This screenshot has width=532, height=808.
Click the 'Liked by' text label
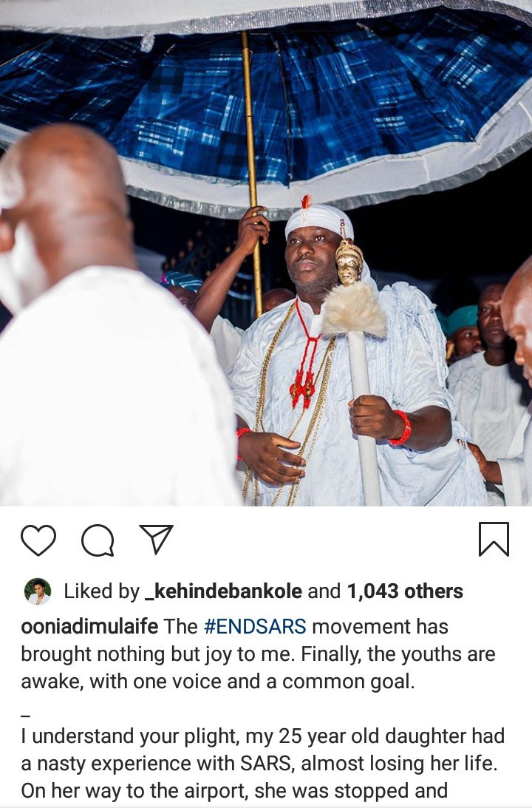[x=101, y=591]
